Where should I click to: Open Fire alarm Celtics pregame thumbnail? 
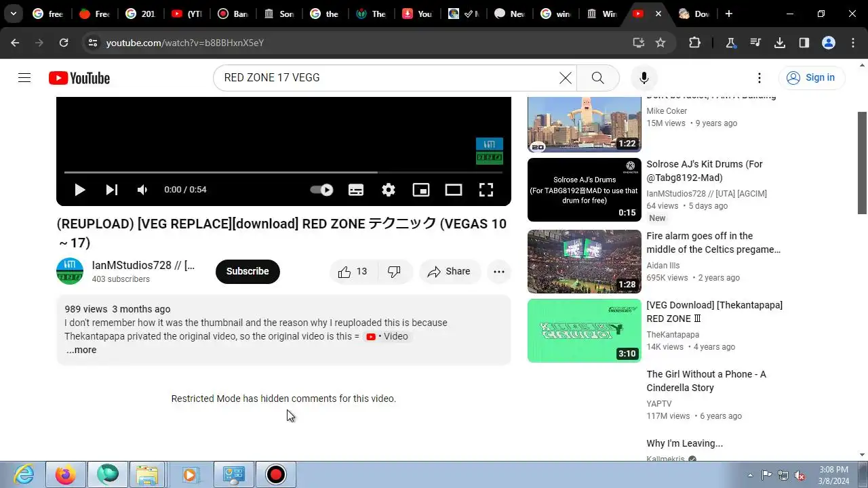[585, 262]
